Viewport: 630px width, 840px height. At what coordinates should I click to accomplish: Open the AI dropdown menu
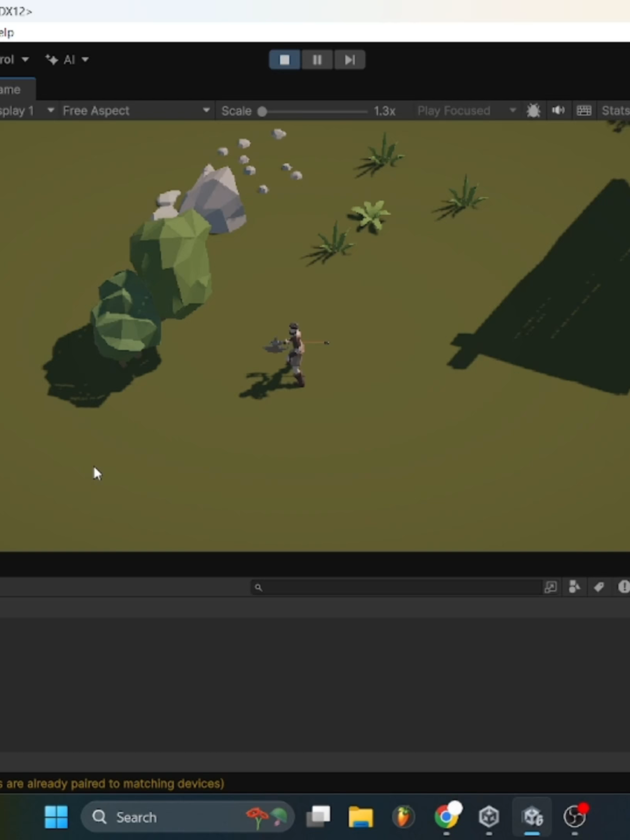pyautogui.click(x=67, y=60)
